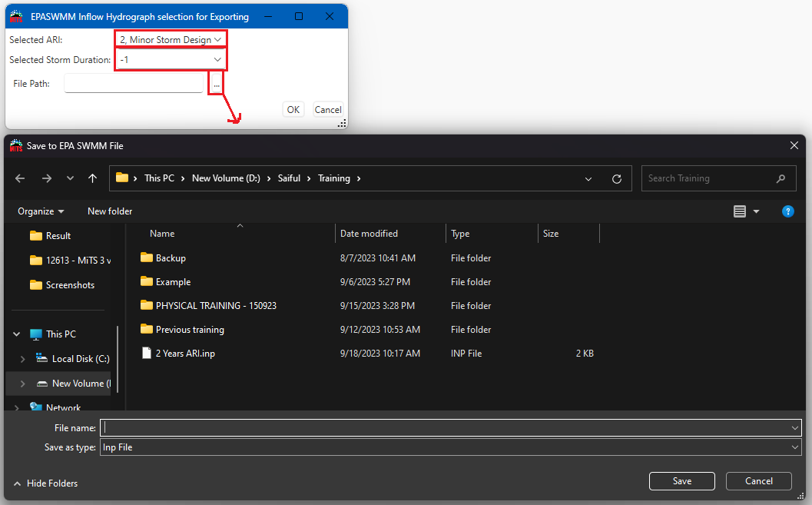The image size is (812, 505).
Task: Collapse the This PC tree node
Action: tap(17, 334)
